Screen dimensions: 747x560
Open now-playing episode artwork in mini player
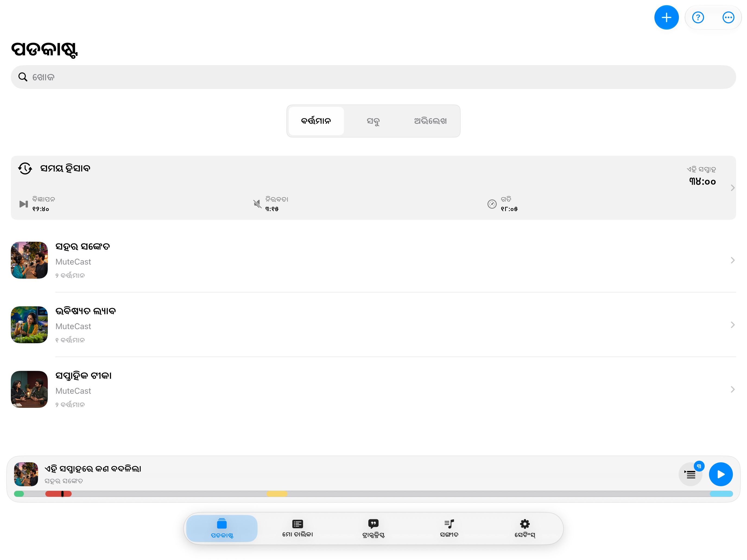pos(26,474)
